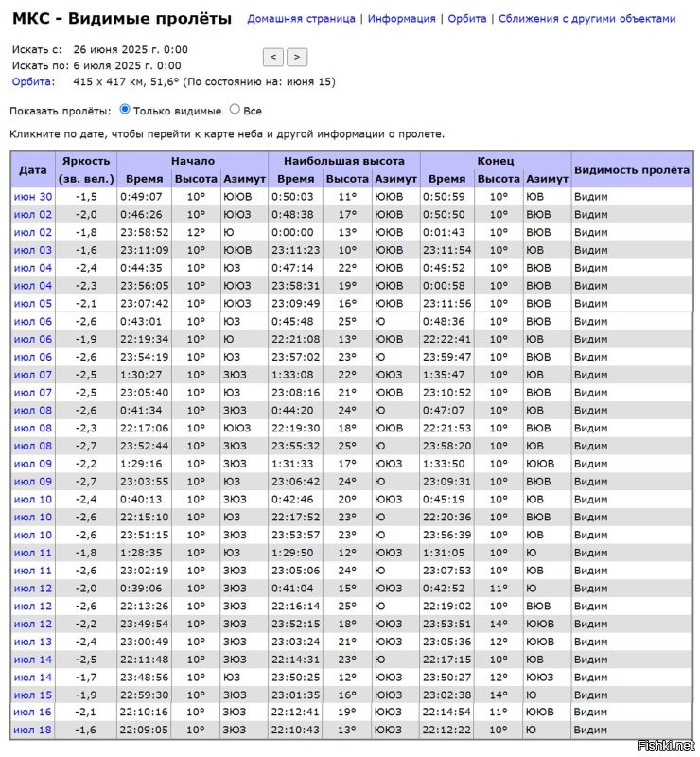The height and width of the screenshot is (757, 700).
Task: Open июл 07 pass starting at 1:30:27
Action: pos(33,375)
